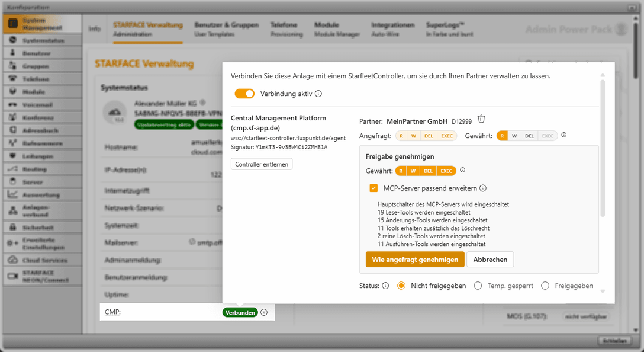Open STARFACE Verwaltung Administration tab
The width and height of the screenshot is (644, 352).
click(148, 29)
